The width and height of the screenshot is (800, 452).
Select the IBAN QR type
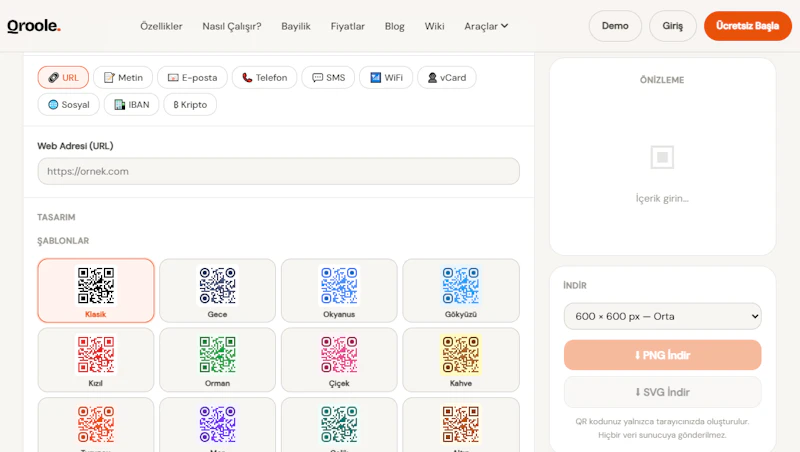click(132, 105)
